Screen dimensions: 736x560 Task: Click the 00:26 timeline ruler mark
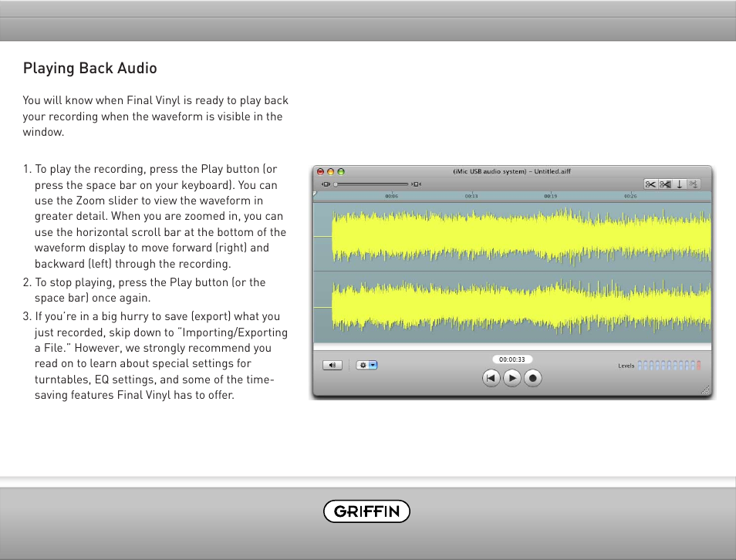click(x=630, y=196)
